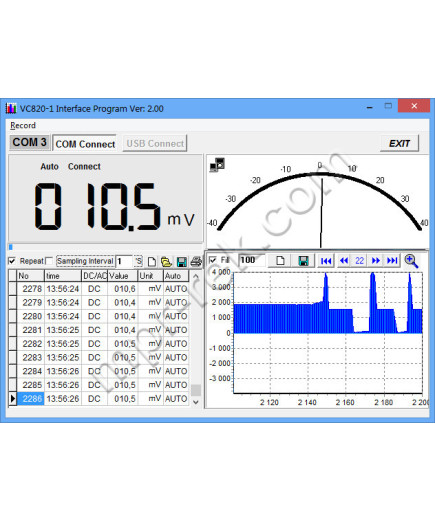
Task: Print the record table with the printer icon
Action: [196, 262]
